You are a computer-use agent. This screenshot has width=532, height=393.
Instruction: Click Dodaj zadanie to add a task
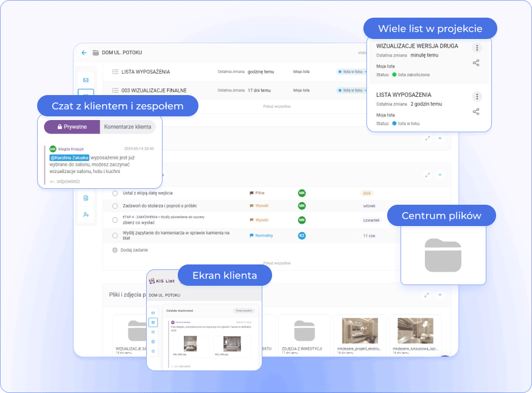point(135,250)
